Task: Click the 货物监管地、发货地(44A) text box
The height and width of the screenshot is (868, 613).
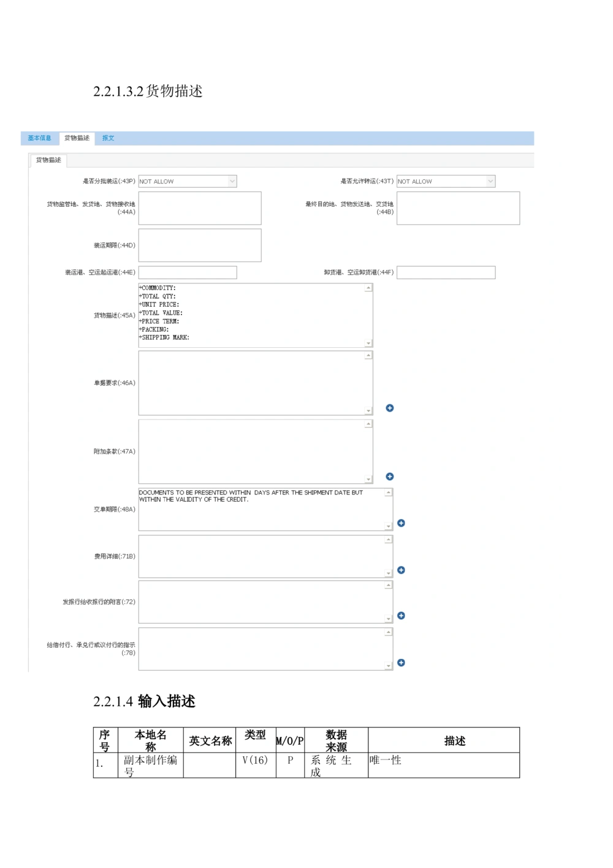Action: [199, 208]
